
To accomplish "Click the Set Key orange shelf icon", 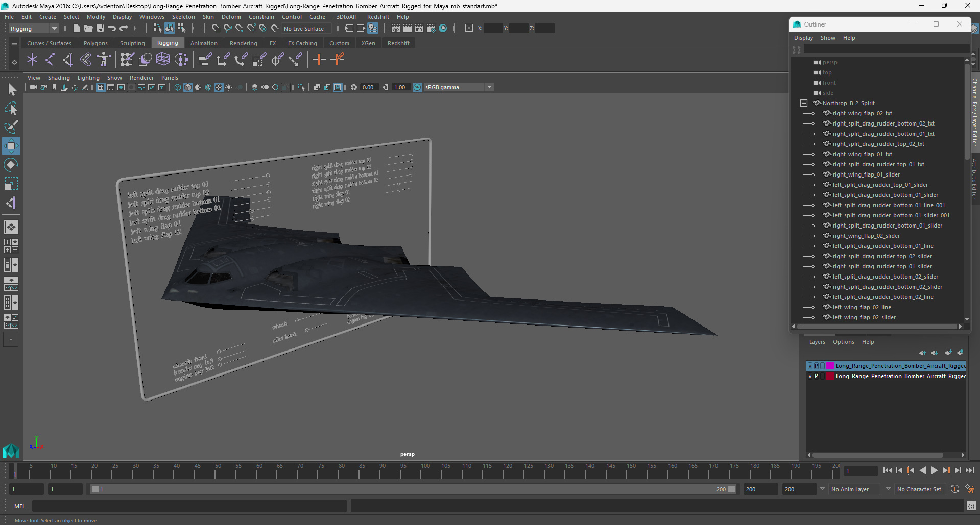I will (319, 60).
